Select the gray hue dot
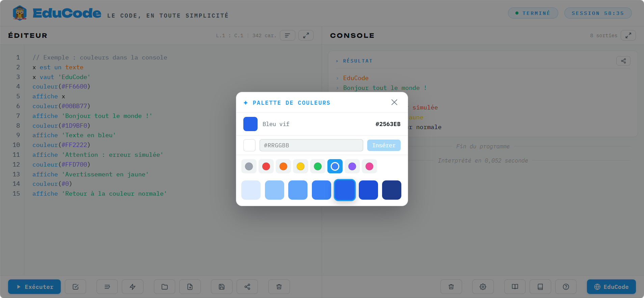The image size is (644, 298). coord(249,166)
